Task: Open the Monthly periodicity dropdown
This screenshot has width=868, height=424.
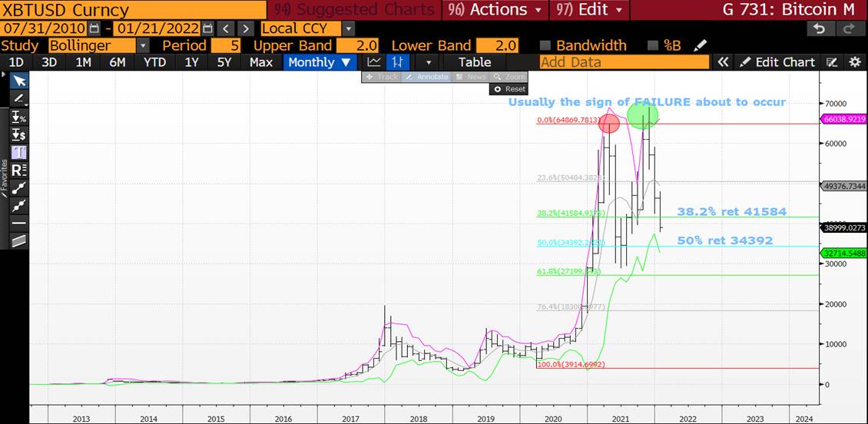Action: click(x=320, y=62)
